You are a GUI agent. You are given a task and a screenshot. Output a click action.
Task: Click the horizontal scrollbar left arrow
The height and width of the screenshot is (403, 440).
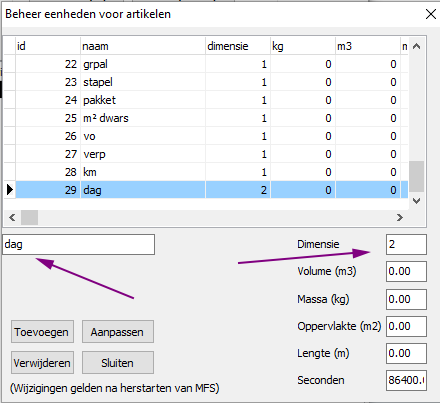12,217
